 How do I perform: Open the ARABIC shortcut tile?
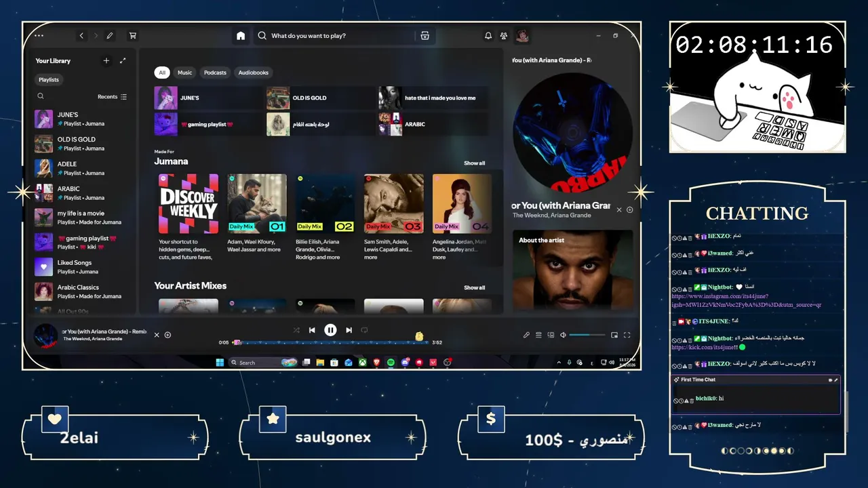point(433,124)
